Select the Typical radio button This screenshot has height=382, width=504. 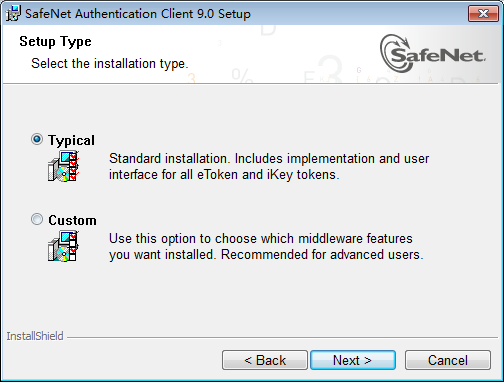click(x=37, y=139)
